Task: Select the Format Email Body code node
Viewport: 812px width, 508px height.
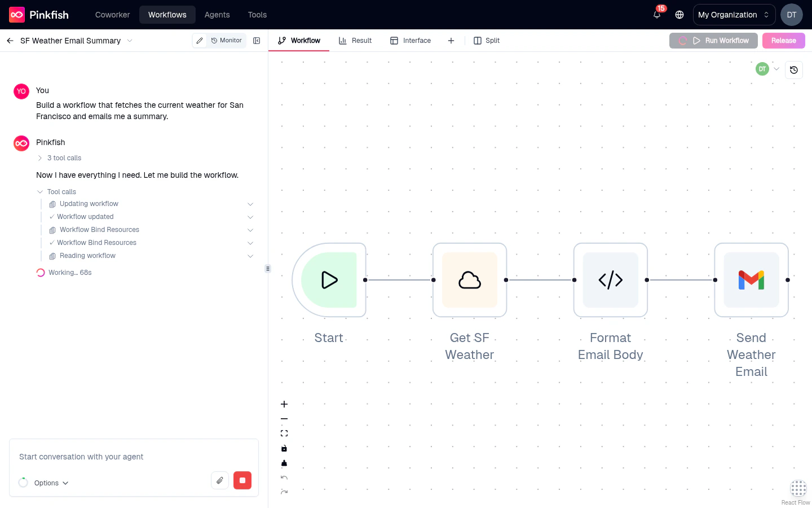Action: (611, 280)
